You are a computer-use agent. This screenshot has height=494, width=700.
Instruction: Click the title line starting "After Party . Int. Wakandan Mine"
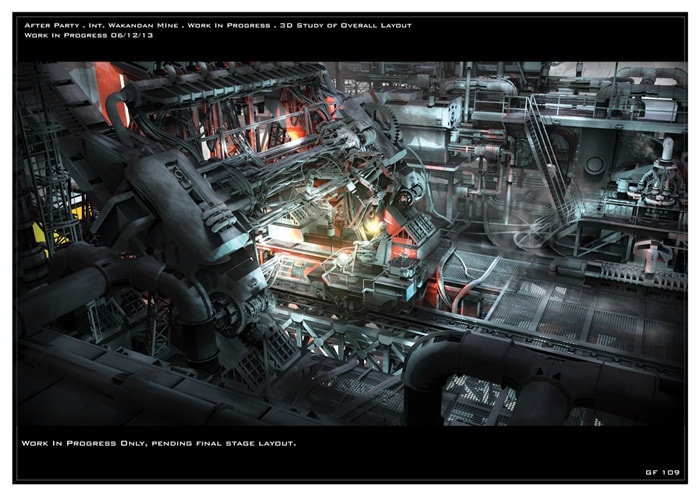point(218,25)
